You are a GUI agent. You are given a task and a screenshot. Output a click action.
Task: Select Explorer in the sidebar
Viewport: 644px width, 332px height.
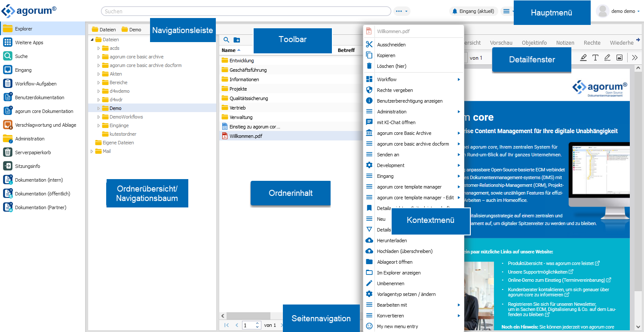[42, 29]
